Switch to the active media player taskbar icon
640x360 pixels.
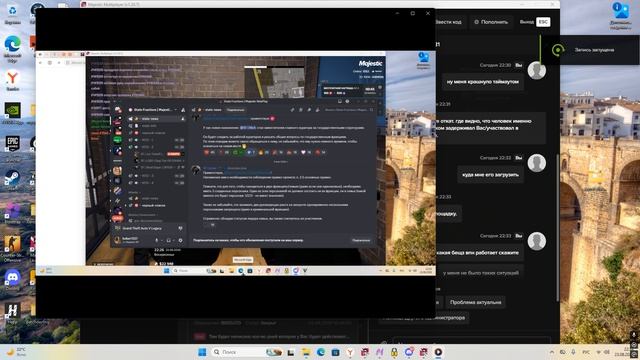tap(438, 352)
